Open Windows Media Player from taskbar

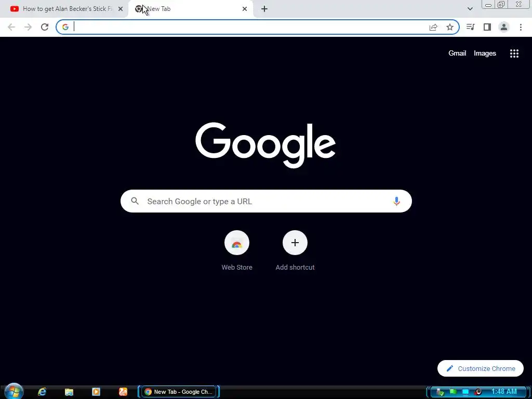pyautogui.click(x=96, y=392)
